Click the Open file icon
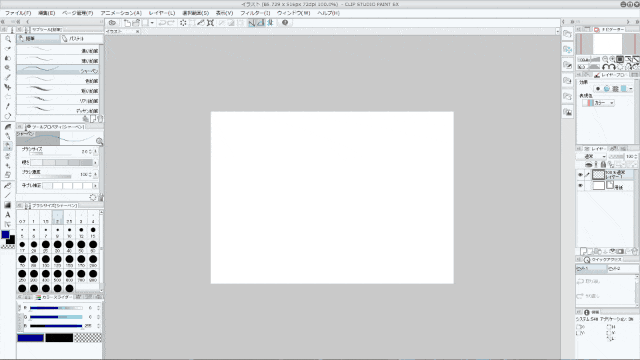 (x=136, y=23)
